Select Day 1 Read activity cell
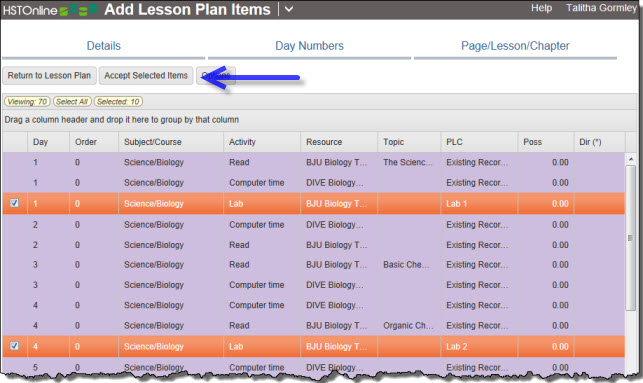 pyautogui.click(x=262, y=162)
